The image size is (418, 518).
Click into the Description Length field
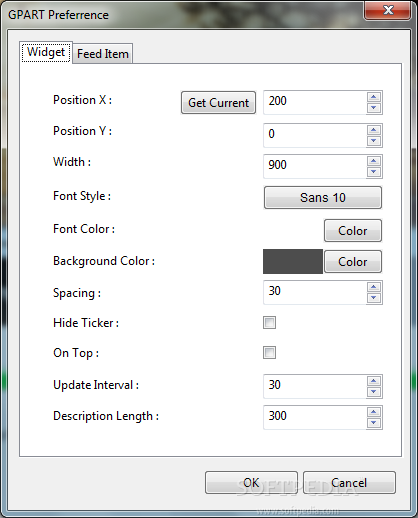(x=315, y=417)
